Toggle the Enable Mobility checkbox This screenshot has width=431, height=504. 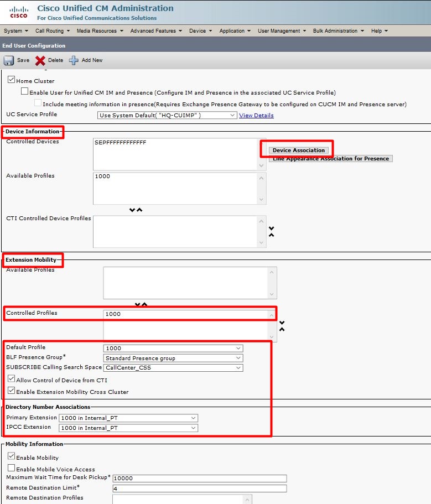[x=11, y=456]
